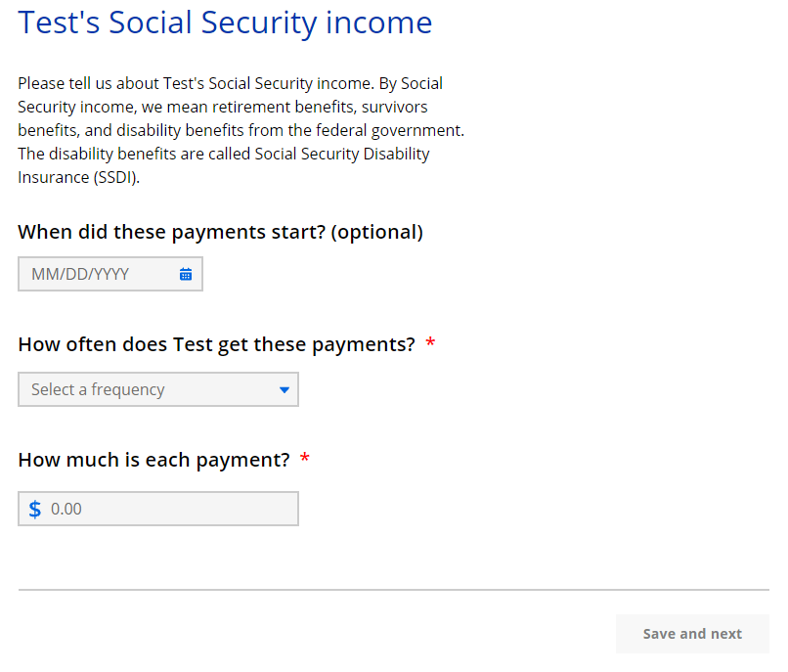Open the calendar date picker icon
Viewport: 788px width, 672px height.
[186, 275]
